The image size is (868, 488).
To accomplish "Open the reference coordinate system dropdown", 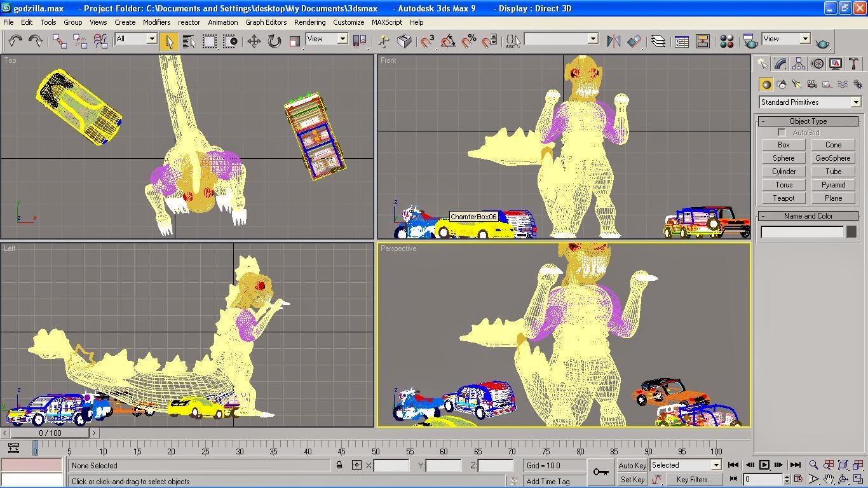I will pyautogui.click(x=327, y=39).
